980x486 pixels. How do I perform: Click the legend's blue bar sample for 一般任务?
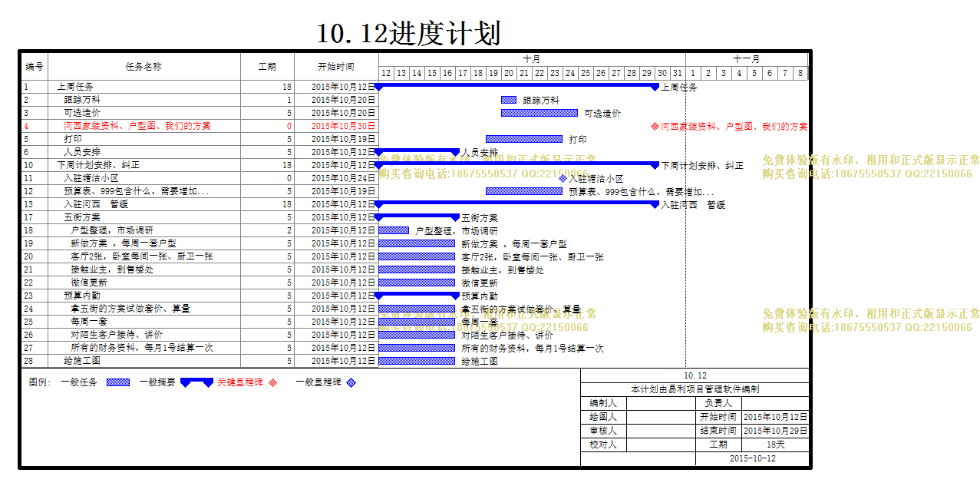coord(118,382)
